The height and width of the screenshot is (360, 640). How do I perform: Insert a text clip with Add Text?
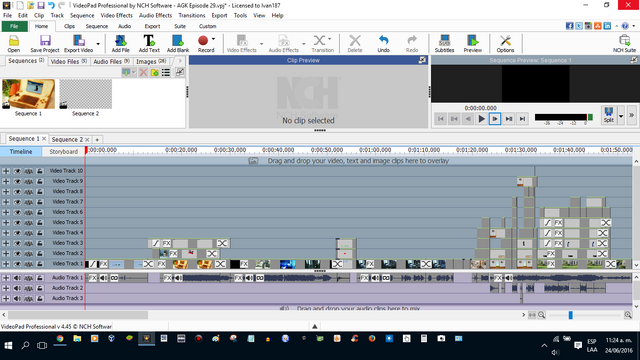(149, 44)
